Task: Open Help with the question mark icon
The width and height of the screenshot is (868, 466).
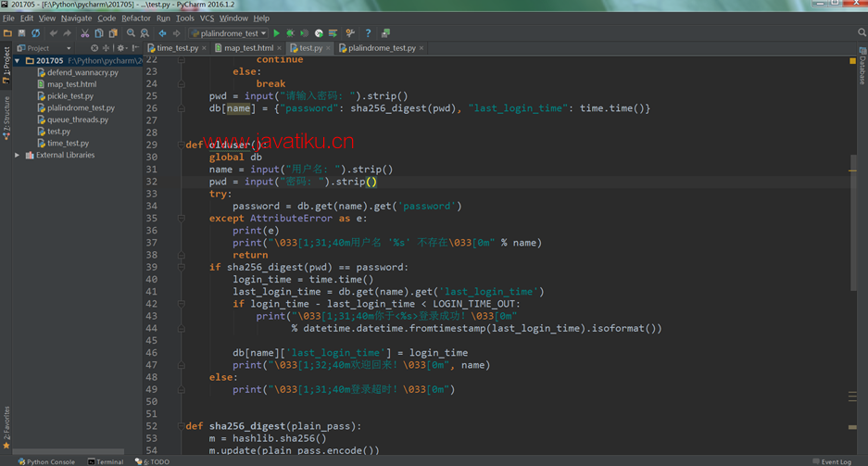Action: [368, 33]
